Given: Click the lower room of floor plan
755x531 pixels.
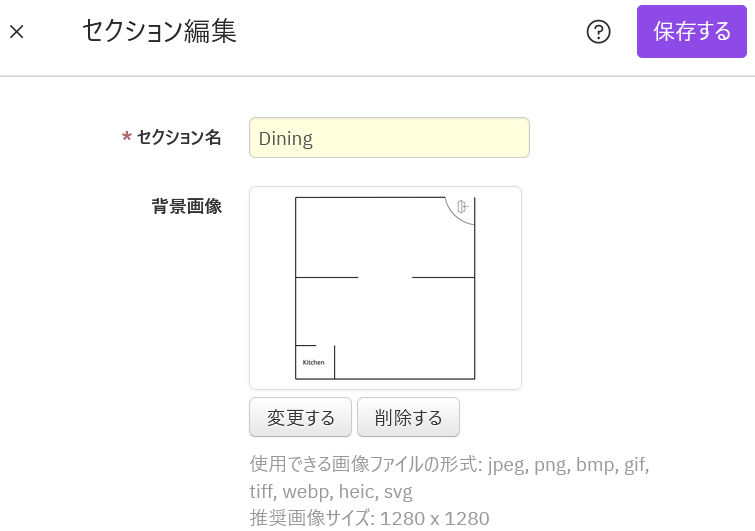Looking at the screenshot, I should click(400, 328).
